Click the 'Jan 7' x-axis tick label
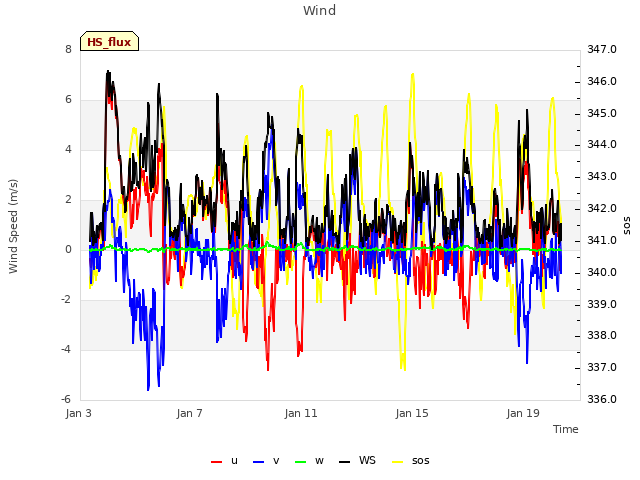The image size is (640, 480). [189, 413]
